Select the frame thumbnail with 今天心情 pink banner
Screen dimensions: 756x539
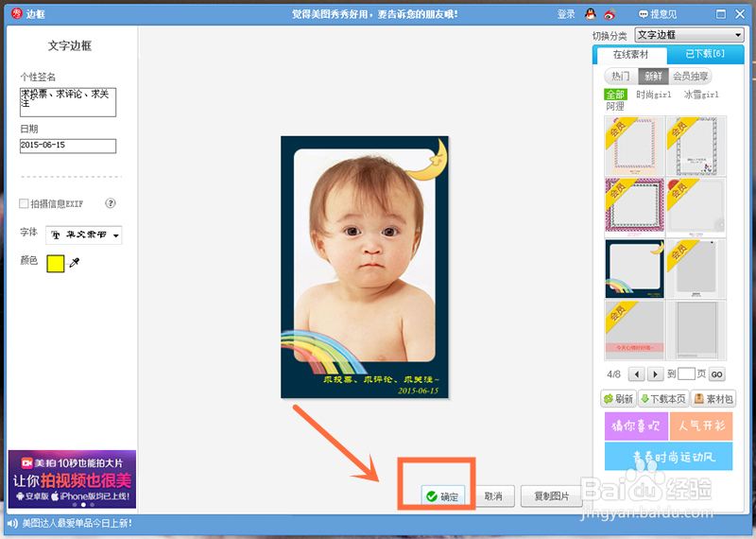tap(634, 331)
